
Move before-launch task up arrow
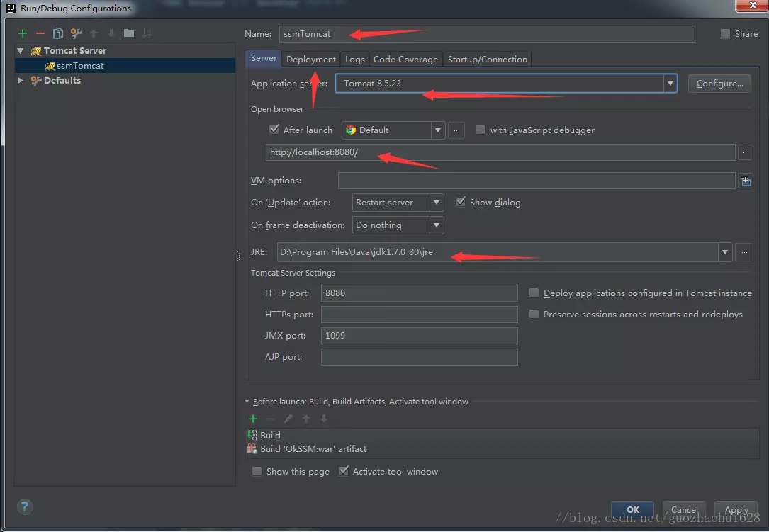pyautogui.click(x=306, y=419)
